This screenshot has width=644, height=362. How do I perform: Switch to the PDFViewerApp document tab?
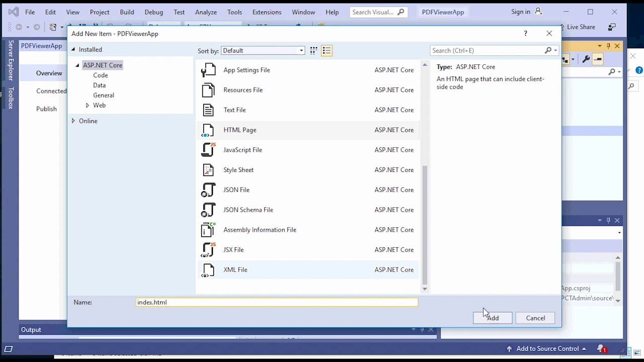coord(41,46)
